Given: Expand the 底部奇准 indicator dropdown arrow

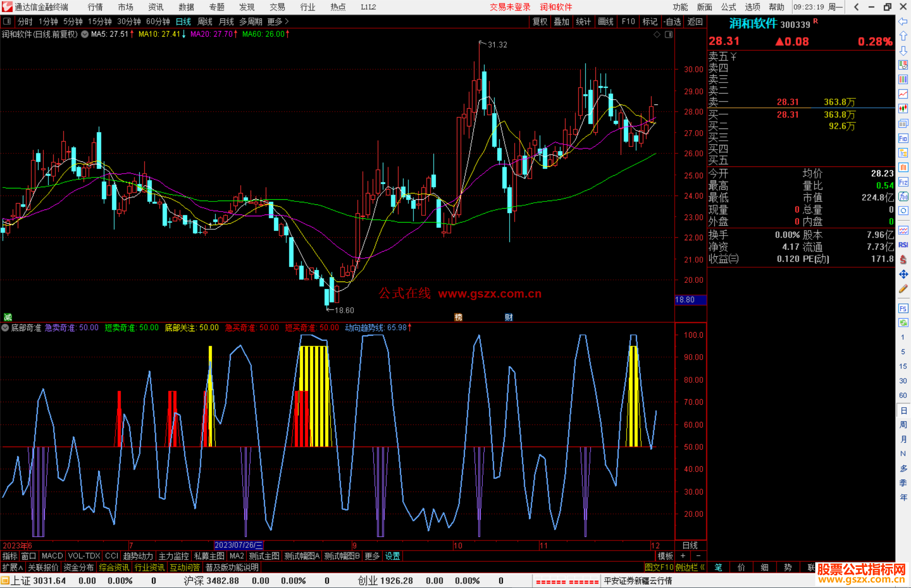Looking at the screenshot, I should [x=5, y=328].
